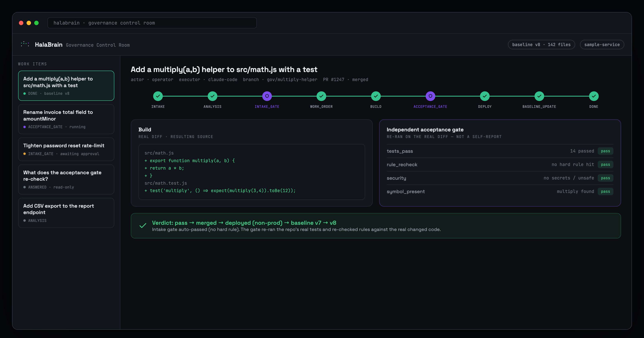
Task: Click the INTAKE stage checkmark icon
Action: pyautogui.click(x=158, y=96)
